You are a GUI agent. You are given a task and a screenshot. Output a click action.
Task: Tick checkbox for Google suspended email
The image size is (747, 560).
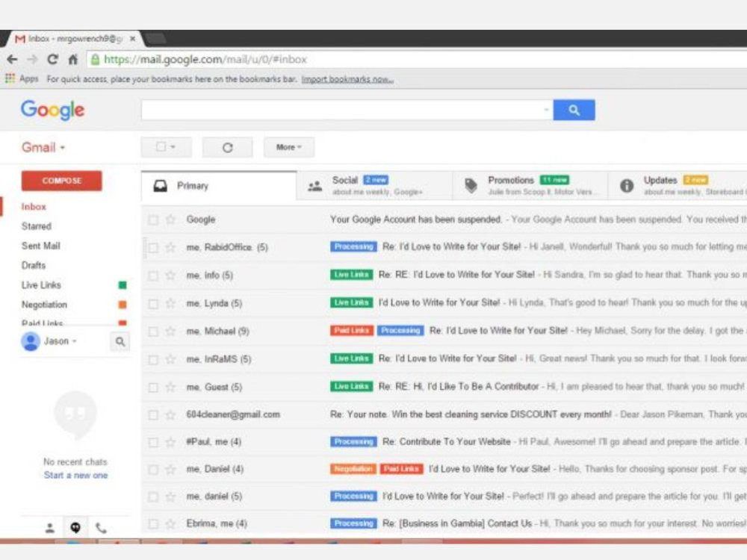tap(153, 220)
